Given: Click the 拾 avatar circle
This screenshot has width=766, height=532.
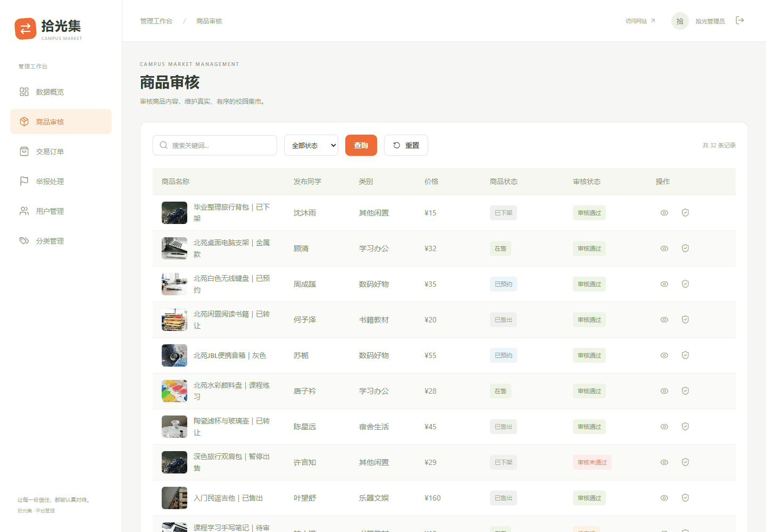Looking at the screenshot, I should (680, 21).
